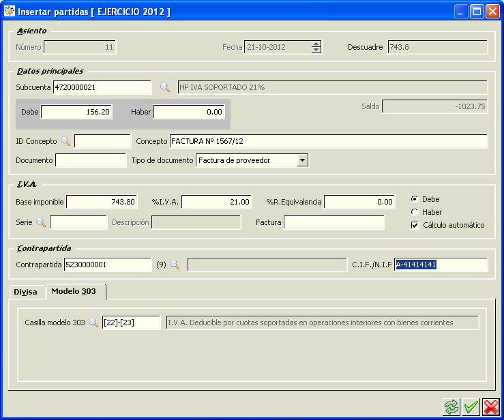The image size is (504, 420).
Task: Decrease Fecha with the down spinner arrow
Action: click(316, 50)
